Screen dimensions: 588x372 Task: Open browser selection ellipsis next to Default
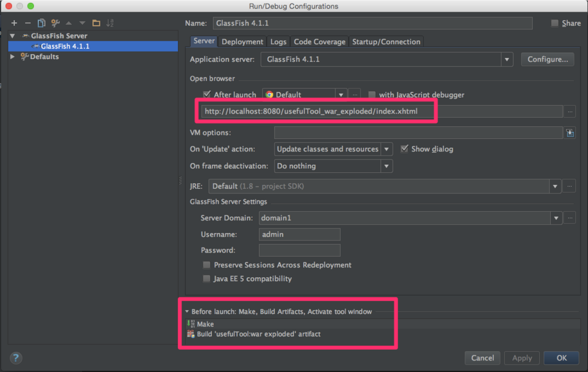pyautogui.click(x=355, y=95)
